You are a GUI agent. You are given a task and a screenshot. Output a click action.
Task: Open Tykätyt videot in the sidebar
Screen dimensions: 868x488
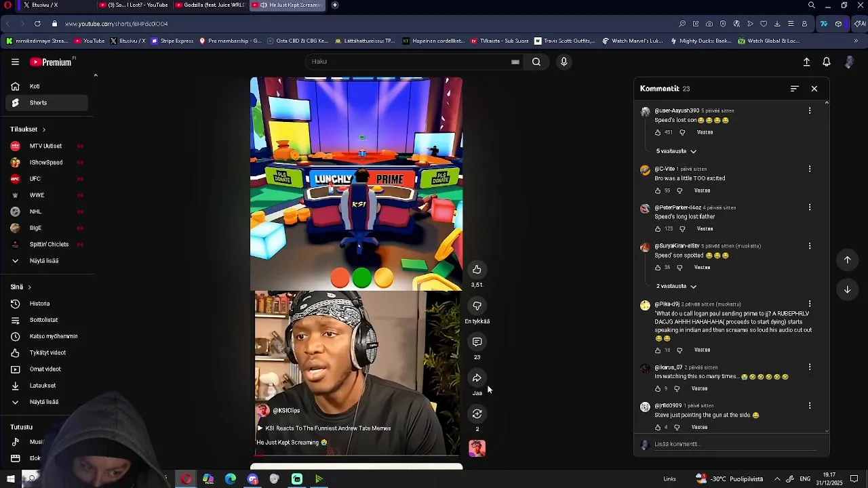pyautogui.click(x=47, y=352)
